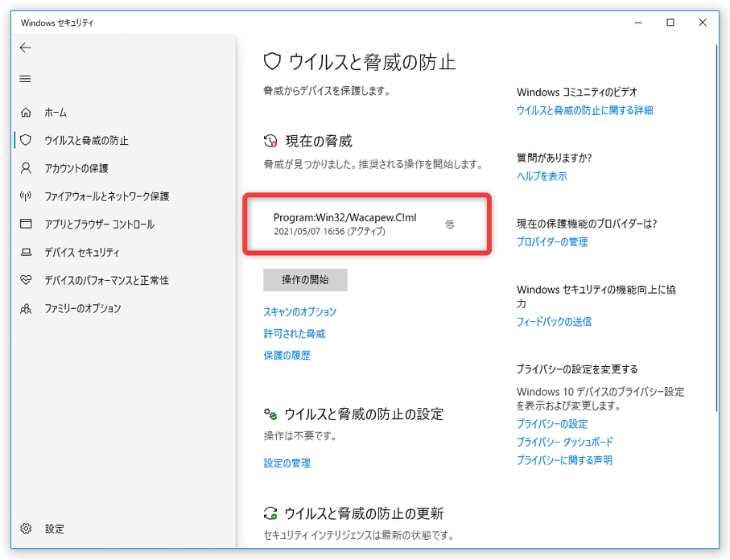Viewport: 730px width, 560px height.
Task: Click セキュリティ インテリジェンスは最新の状態です text
Action: 358,535
